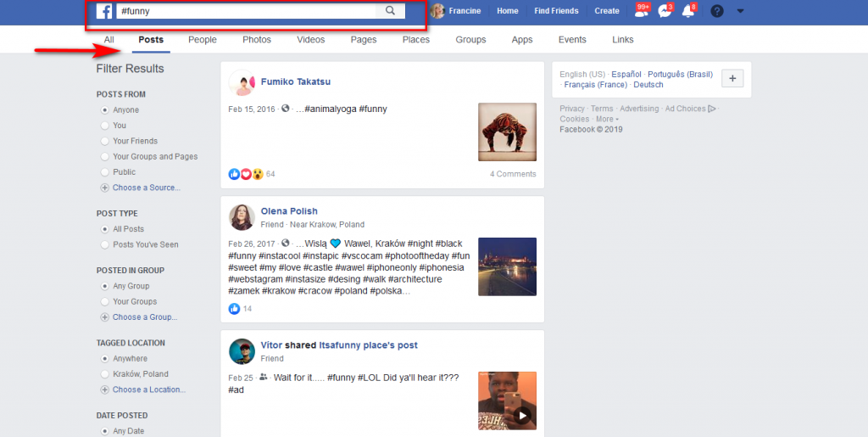Switch to the Pages tab
This screenshot has width=868, height=437.
364,40
